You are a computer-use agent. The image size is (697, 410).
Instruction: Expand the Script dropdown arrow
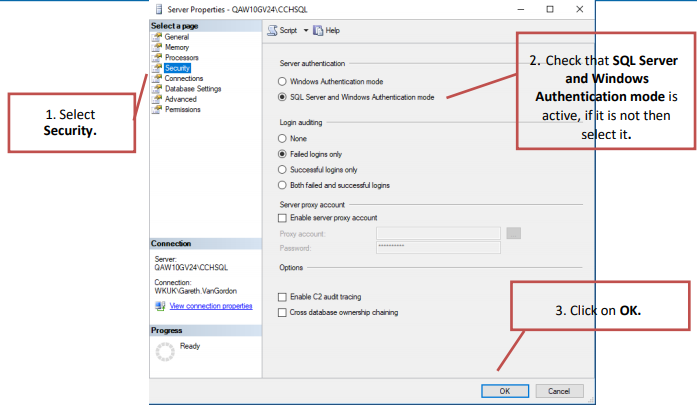[x=306, y=30]
